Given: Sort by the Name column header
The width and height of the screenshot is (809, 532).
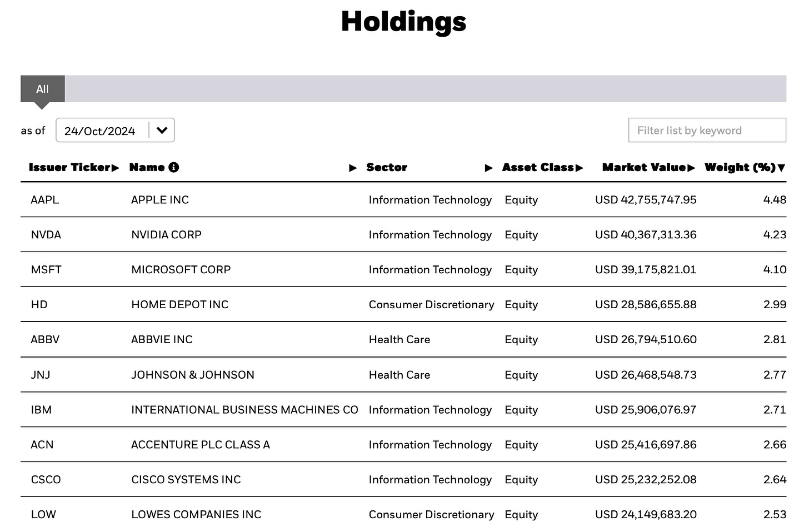Looking at the screenshot, I should coord(147,167).
